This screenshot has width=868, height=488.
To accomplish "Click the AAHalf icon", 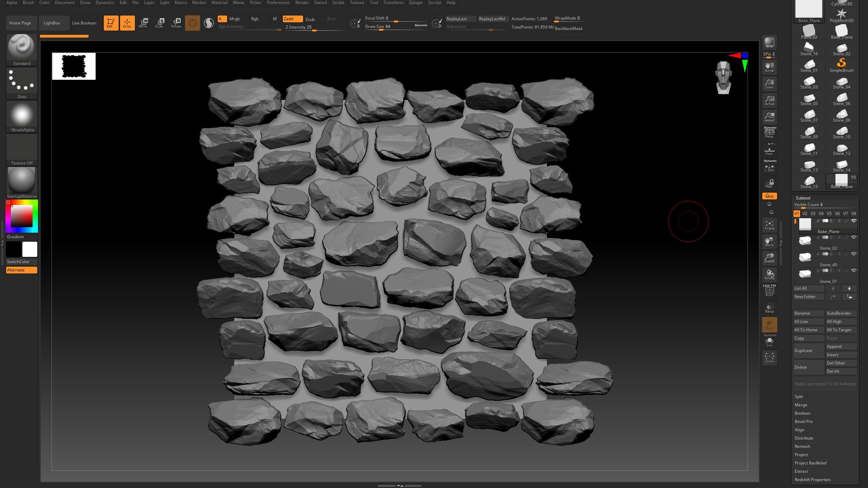I will (x=769, y=117).
